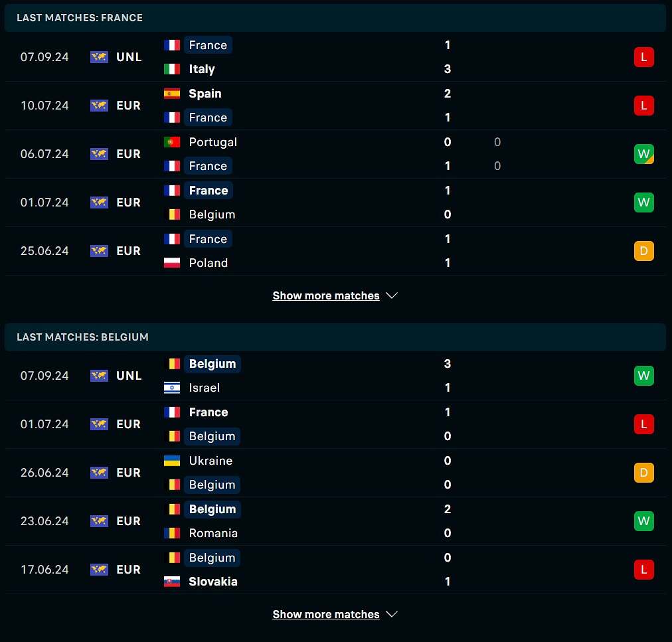
Task: Click the chevron beside Belgium's Show more matches
Action: 392,614
